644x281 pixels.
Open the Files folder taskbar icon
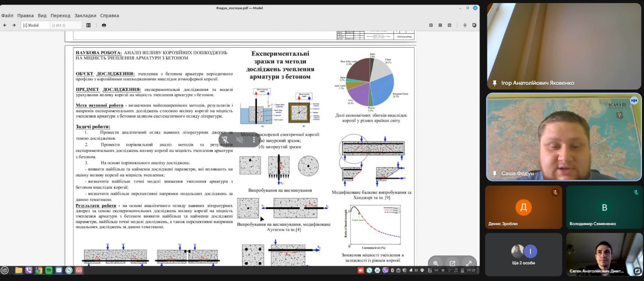point(19,270)
